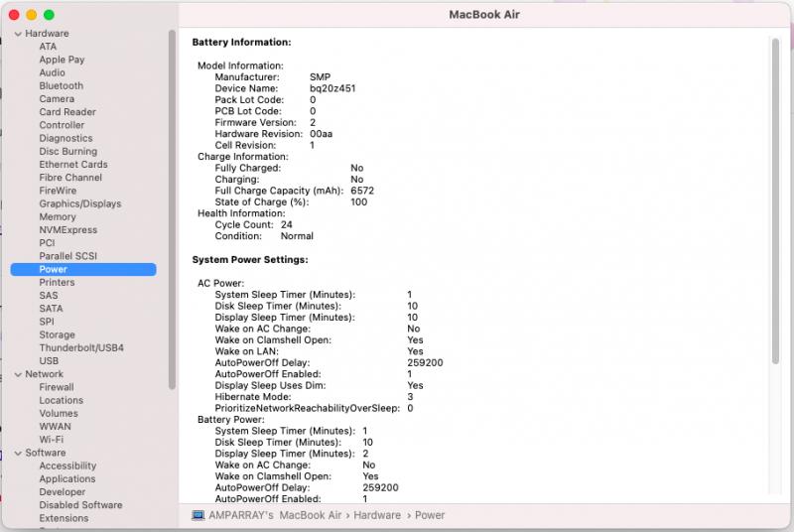Open Parallel SCSI entry
794x532 pixels.
pos(67,257)
